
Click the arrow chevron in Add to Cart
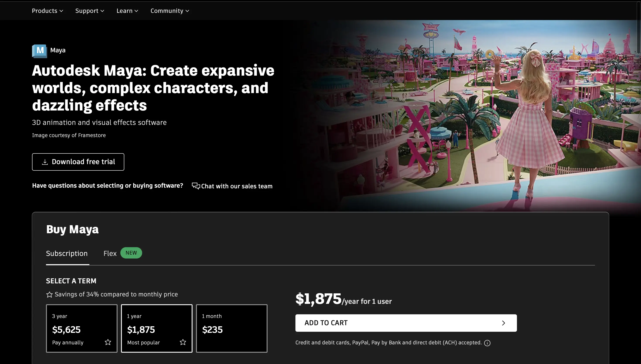(503, 323)
